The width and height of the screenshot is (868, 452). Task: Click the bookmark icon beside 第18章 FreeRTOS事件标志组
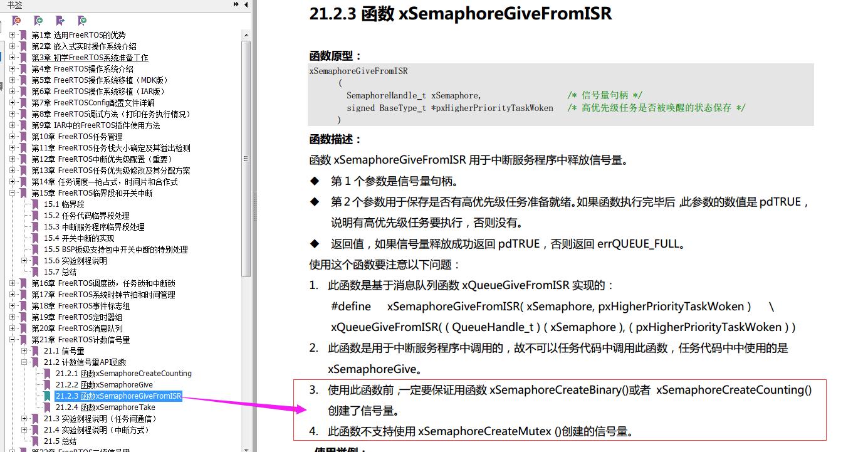pos(24,306)
